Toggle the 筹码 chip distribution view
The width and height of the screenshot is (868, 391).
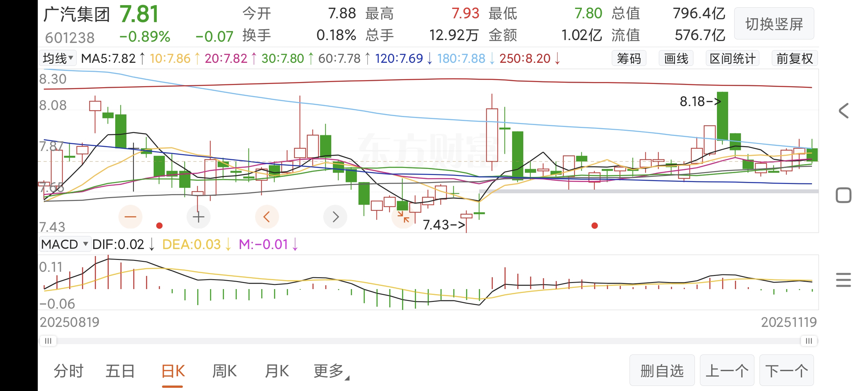click(x=629, y=59)
